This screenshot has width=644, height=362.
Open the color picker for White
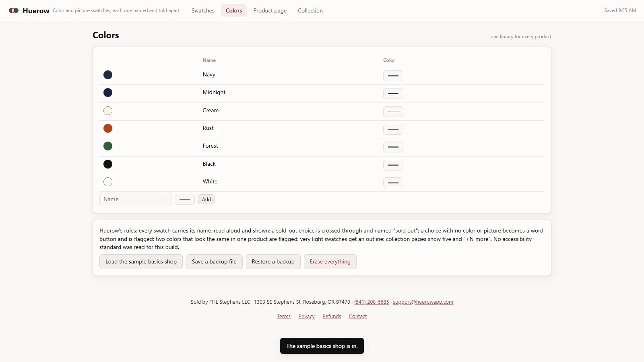click(x=393, y=183)
